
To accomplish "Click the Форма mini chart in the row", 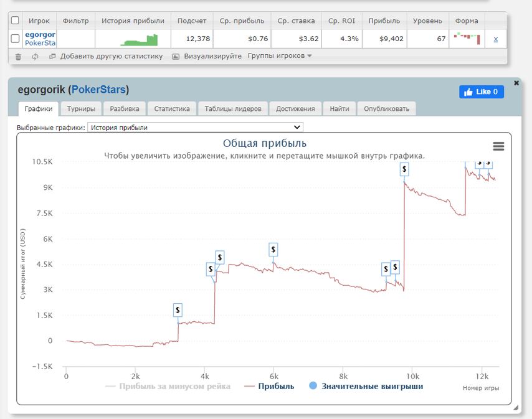I will click(467, 39).
